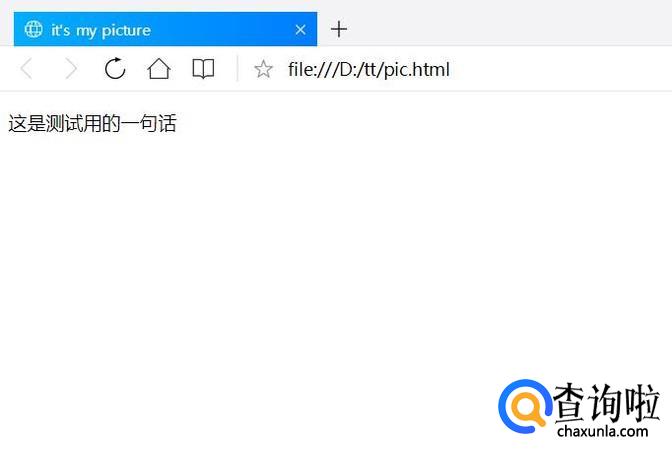Reload the page with the refresh icon

click(115, 69)
